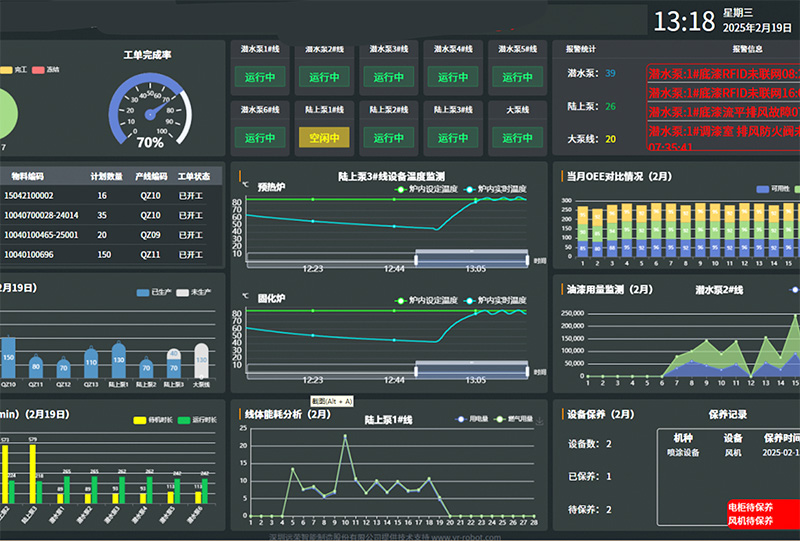Click right handle of 预热炉 time zoom slider
This screenshot has width=800, height=541.
click(x=528, y=260)
